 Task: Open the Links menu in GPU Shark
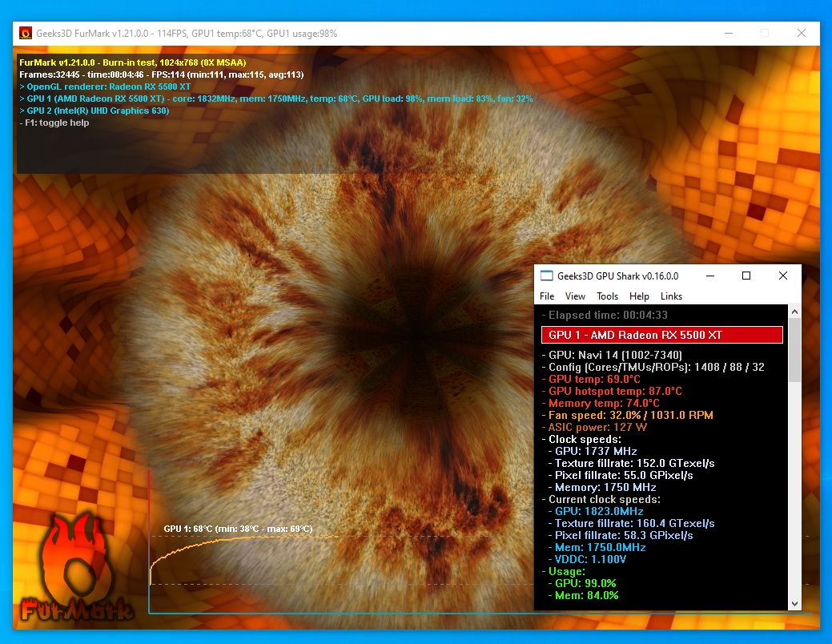click(x=671, y=296)
